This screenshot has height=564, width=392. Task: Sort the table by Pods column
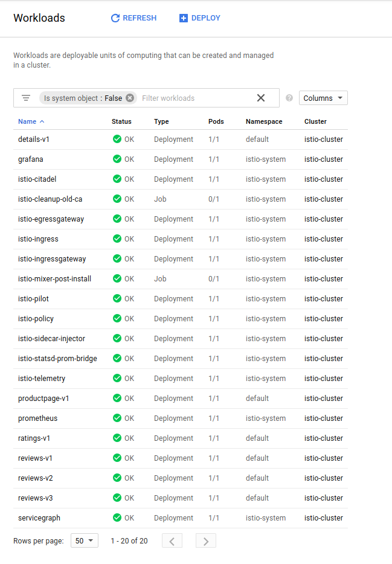[216, 121]
